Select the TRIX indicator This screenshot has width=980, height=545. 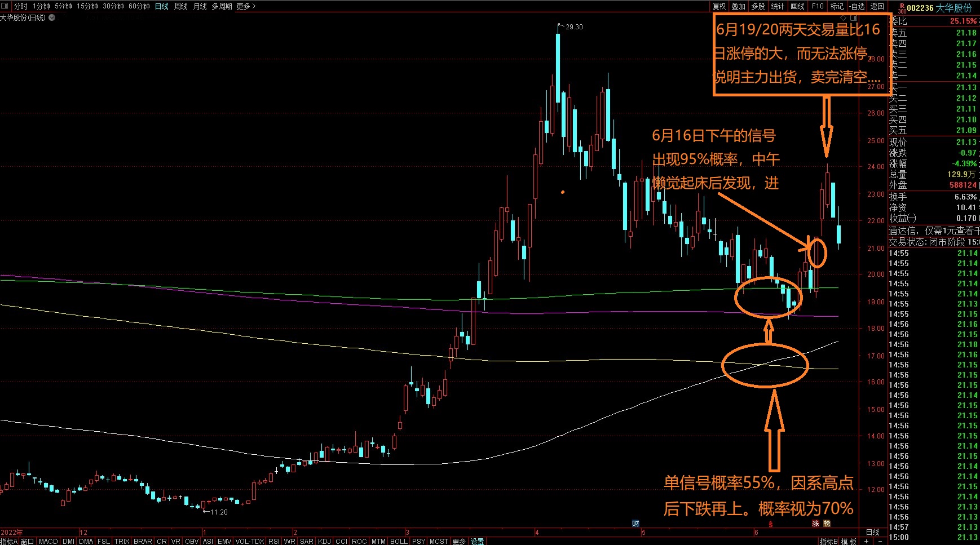click(x=122, y=541)
